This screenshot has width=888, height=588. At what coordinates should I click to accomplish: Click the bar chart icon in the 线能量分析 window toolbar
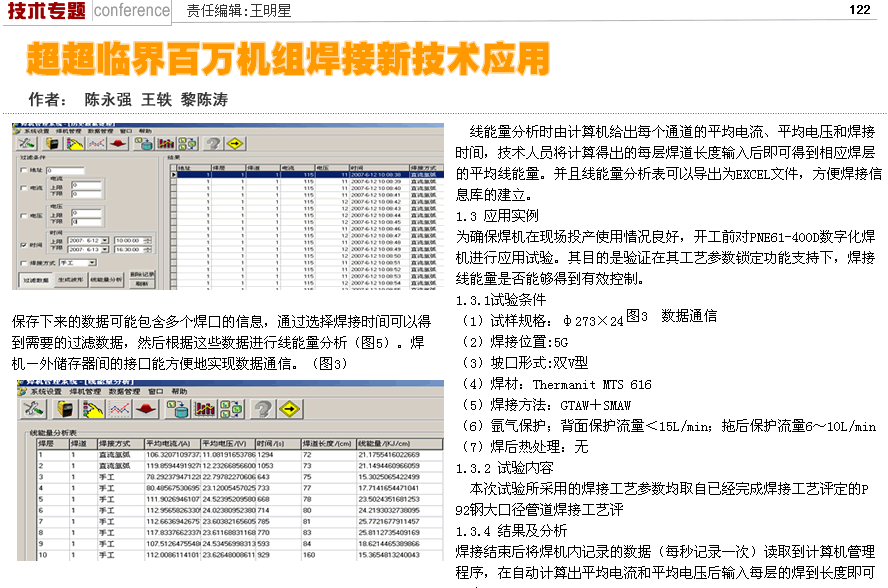tap(206, 409)
